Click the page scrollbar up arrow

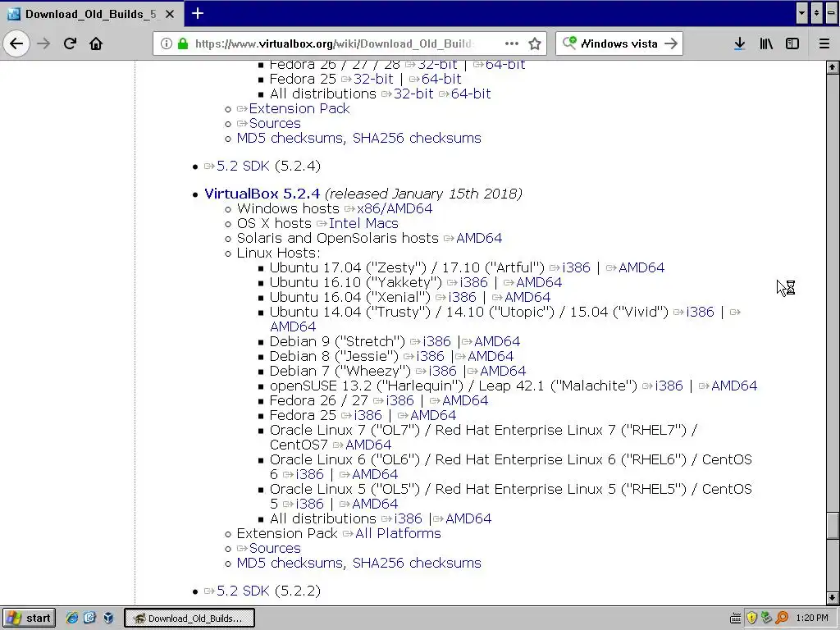832,67
